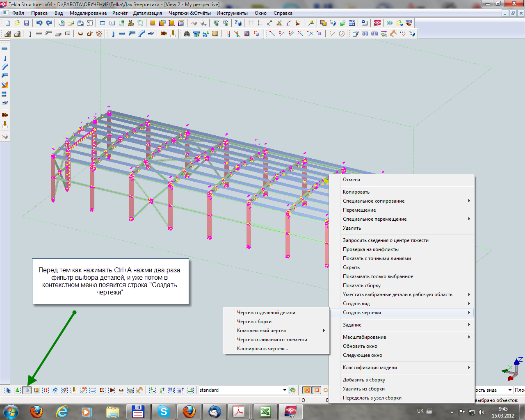Image resolution: width=525 pixels, height=420 pixels.
Task: Click the scissors clip plane icon
Action: 131,23
